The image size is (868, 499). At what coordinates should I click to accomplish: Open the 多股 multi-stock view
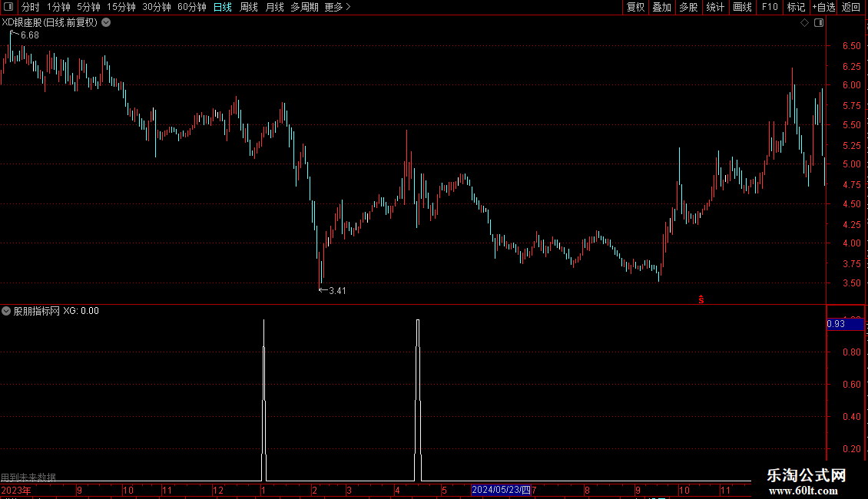click(x=688, y=7)
